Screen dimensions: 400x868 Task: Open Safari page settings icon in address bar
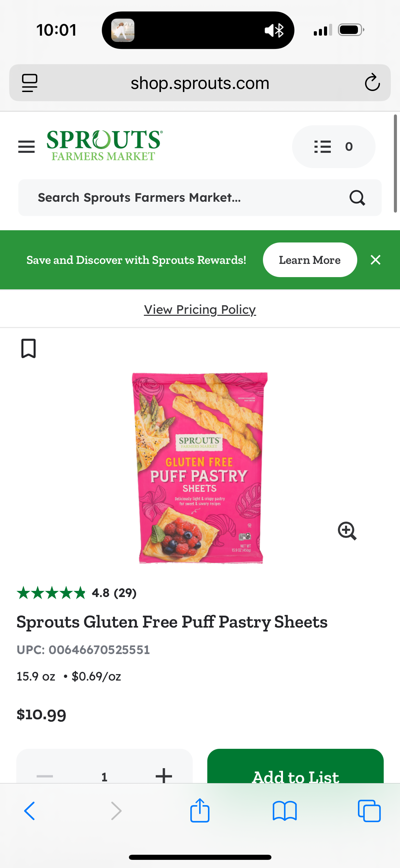(x=30, y=83)
